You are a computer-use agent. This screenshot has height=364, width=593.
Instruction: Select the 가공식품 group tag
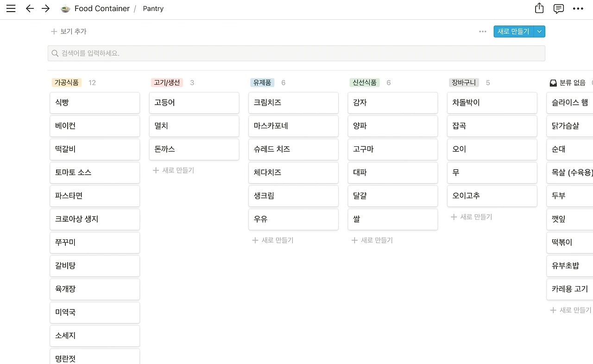67,82
